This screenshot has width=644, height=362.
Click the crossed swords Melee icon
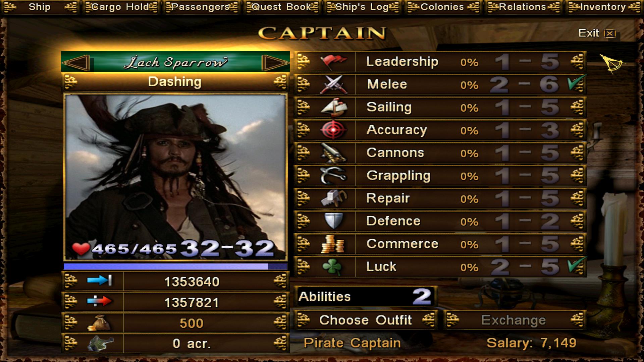pos(333,84)
